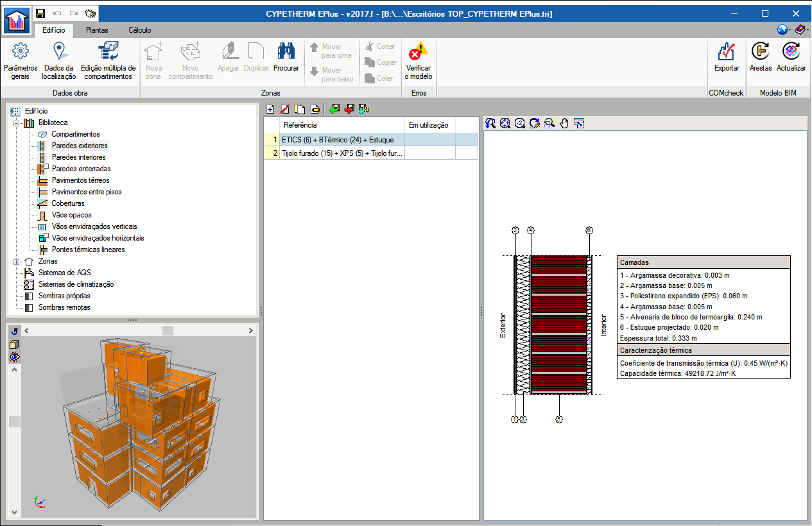Click down arrow of 3D vertical scrollbar
The height and width of the screenshot is (526, 812).
14,512
